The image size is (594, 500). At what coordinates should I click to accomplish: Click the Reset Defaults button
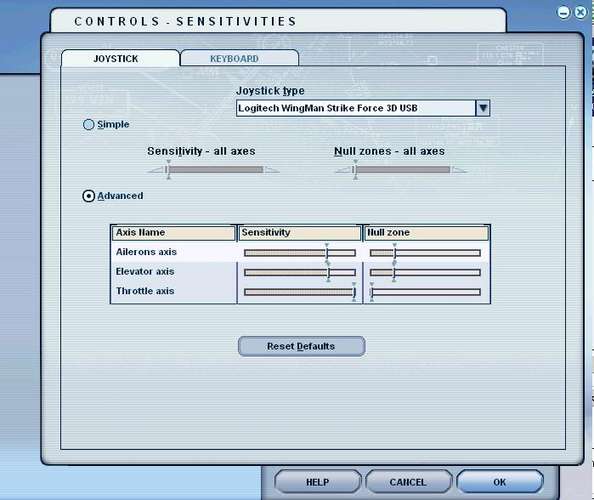coord(302,346)
